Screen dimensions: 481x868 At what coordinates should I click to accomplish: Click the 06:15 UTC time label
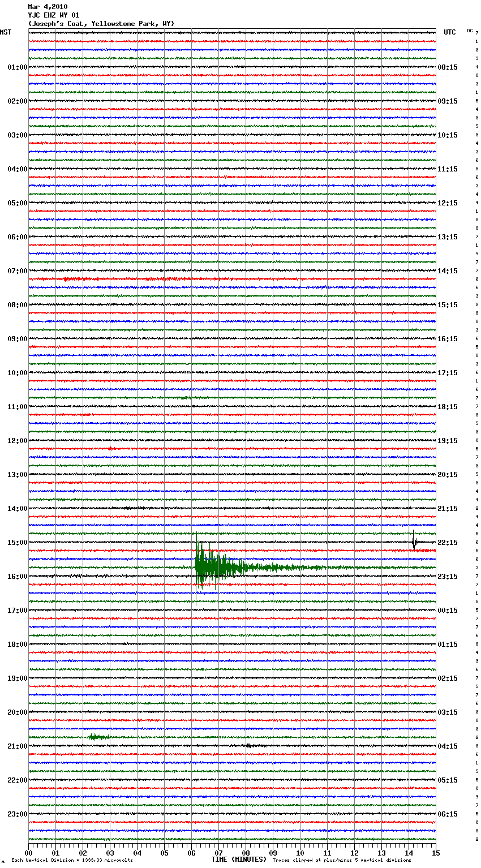pos(448,814)
